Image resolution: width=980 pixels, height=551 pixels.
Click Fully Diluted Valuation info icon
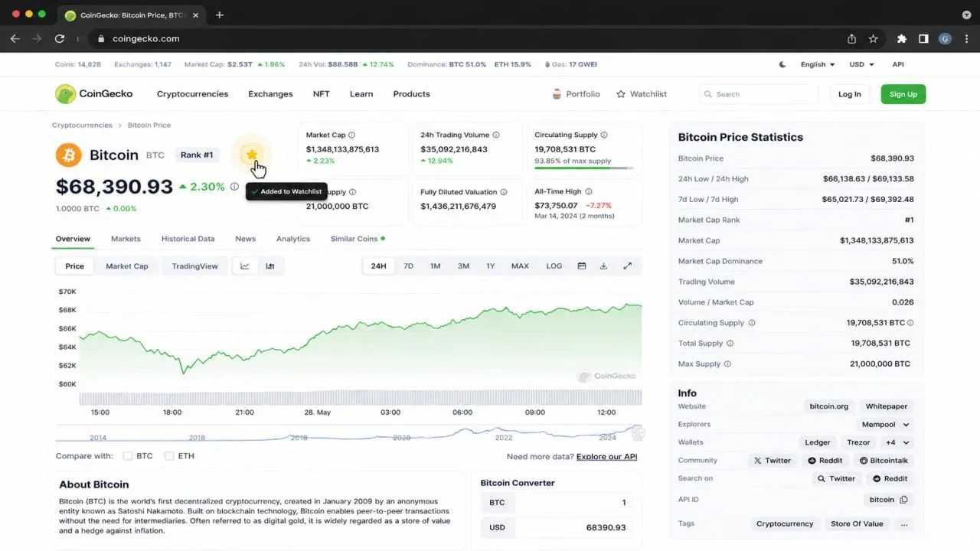504,192
